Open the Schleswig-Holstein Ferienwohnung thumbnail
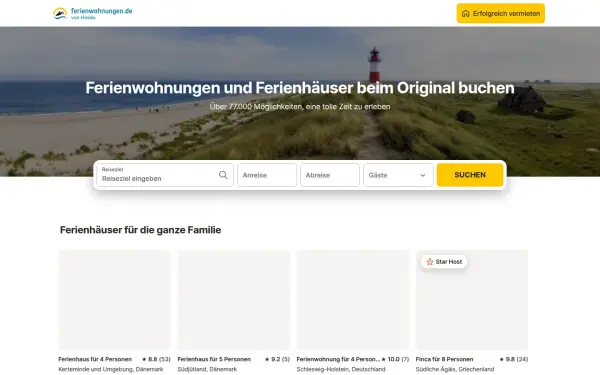The image size is (600, 375). coord(353,300)
